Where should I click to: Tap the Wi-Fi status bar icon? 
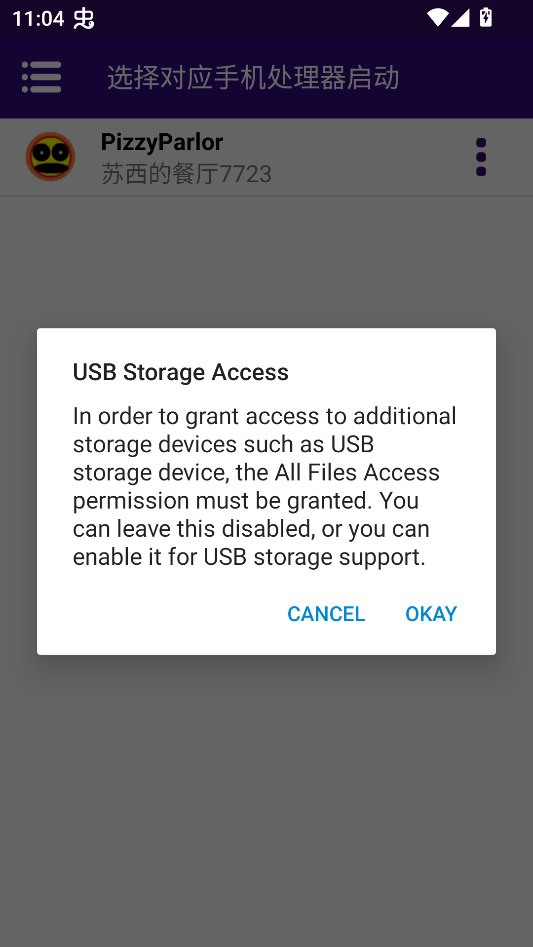pos(437,18)
